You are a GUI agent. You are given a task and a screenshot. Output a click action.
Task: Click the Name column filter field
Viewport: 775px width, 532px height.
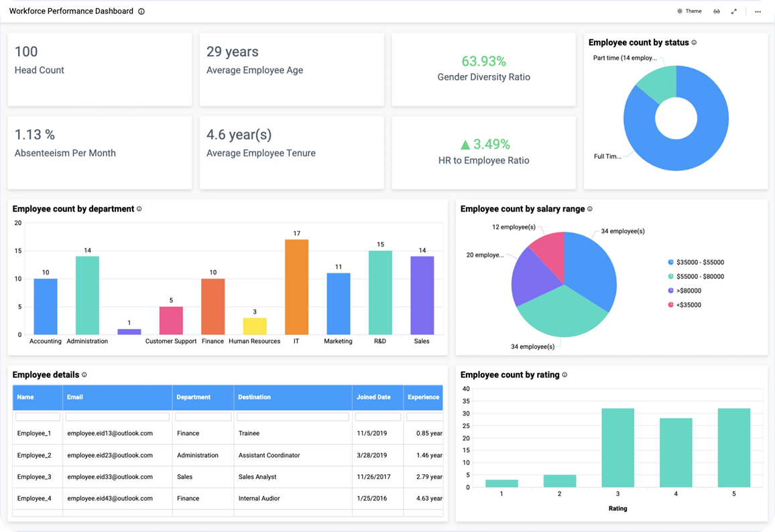pos(37,417)
